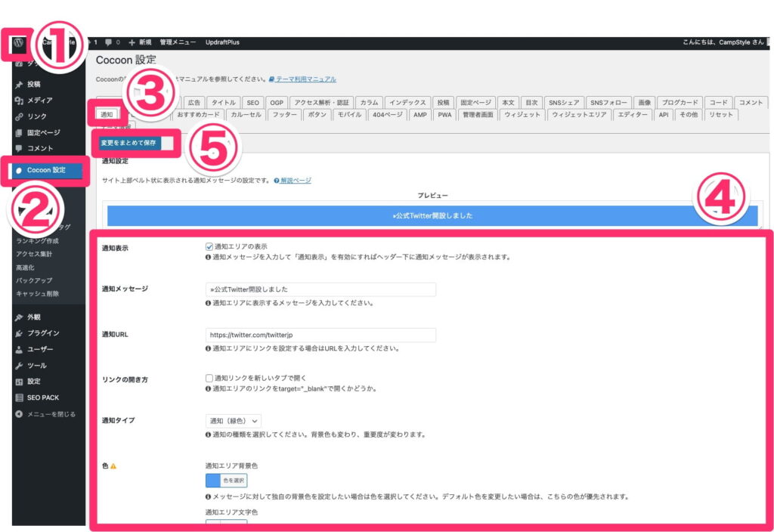Click the plug icon next to プラグイン
This screenshot has height=532, width=774.
tap(19, 333)
